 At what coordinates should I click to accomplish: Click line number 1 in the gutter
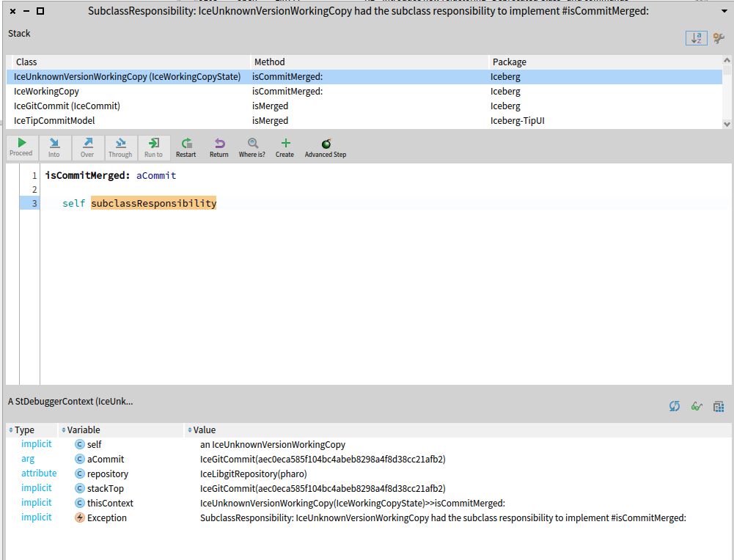(34, 175)
